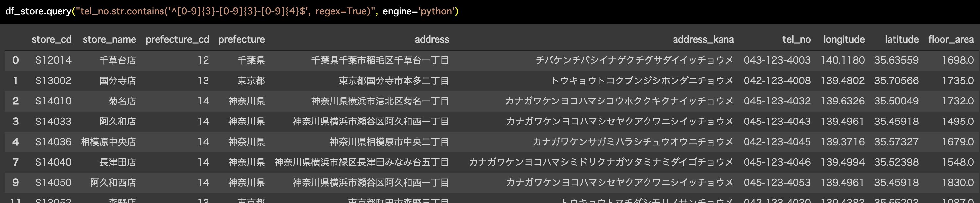Click store name 菊名店
The image size is (980, 203).
[x=122, y=101]
